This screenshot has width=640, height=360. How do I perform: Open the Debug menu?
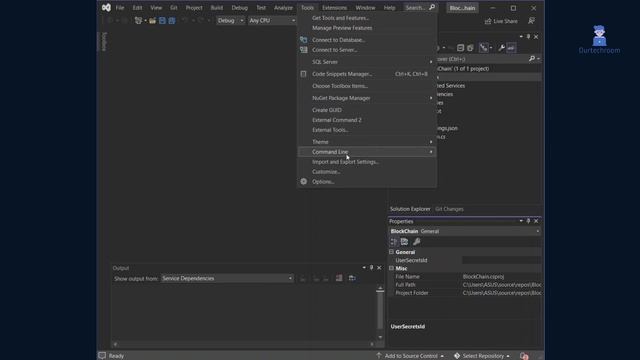pos(240,8)
